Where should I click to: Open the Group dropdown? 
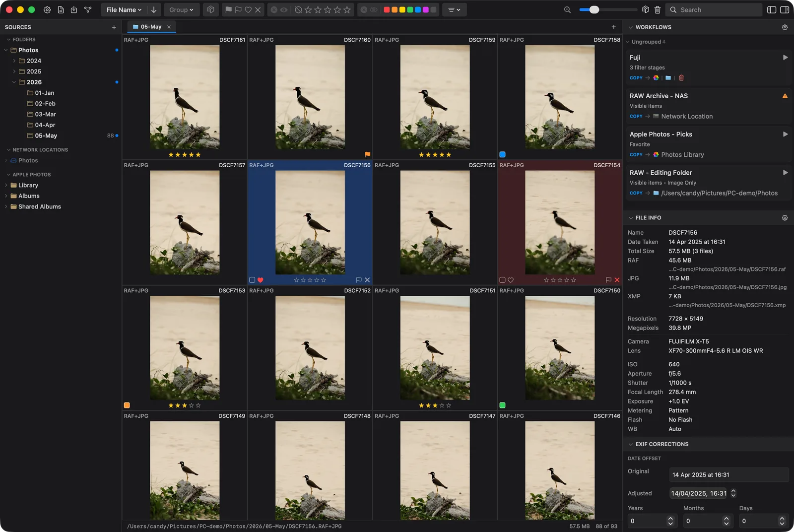point(182,10)
